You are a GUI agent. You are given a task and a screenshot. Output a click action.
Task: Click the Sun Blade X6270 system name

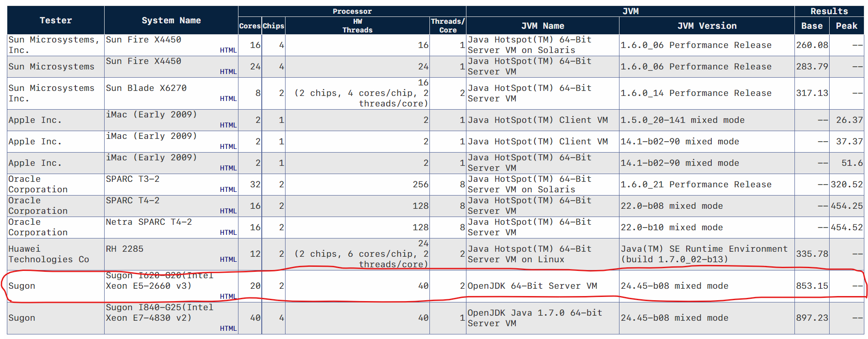(146, 88)
